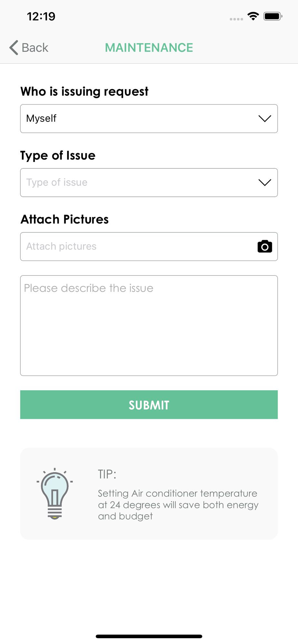
Task: Open the Type of issue dropdown arrow
Action: point(265,183)
